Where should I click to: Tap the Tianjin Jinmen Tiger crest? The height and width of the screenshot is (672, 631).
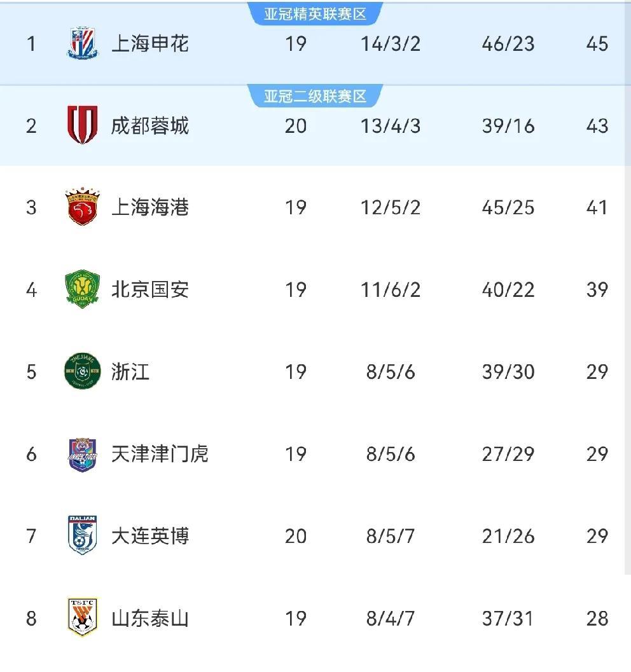(82, 454)
